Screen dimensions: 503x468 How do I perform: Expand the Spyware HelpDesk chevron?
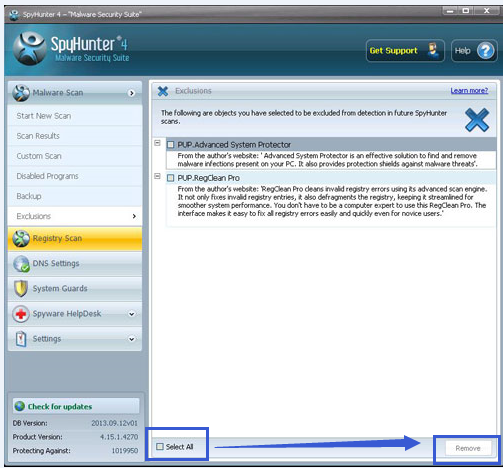coord(132,314)
